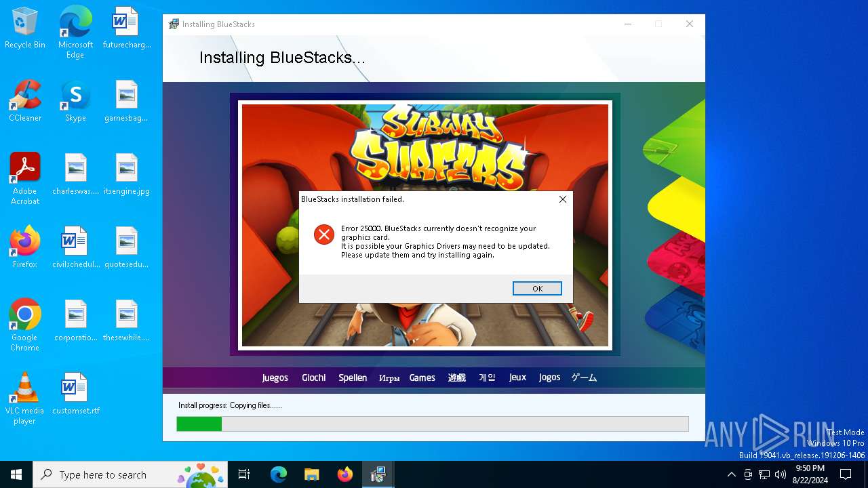Open Task View from the taskbar
868x488 pixels.
click(244, 474)
